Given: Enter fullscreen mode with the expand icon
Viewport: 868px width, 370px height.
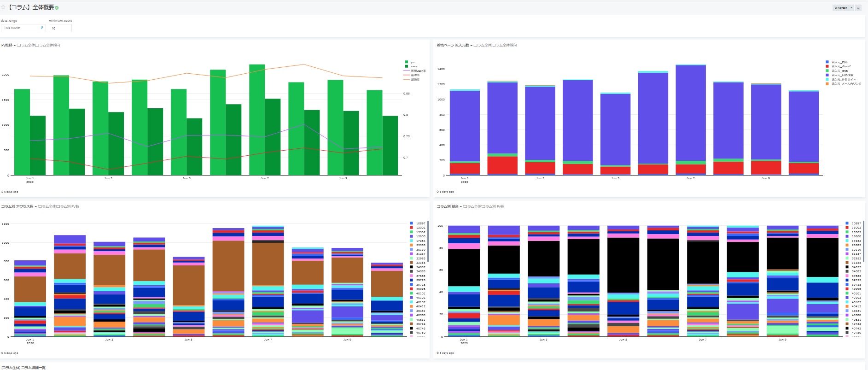Looking at the screenshot, I should (858, 8).
